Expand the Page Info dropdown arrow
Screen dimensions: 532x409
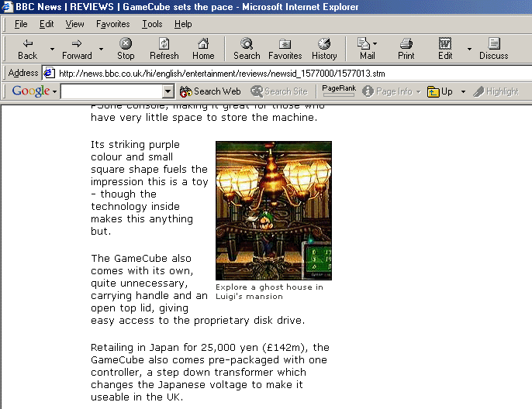(418, 92)
